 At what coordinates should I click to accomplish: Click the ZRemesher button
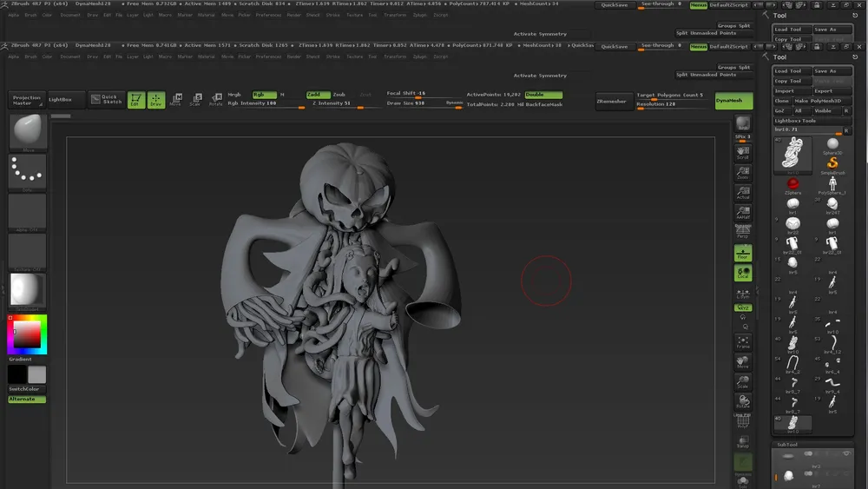(x=612, y=101)
